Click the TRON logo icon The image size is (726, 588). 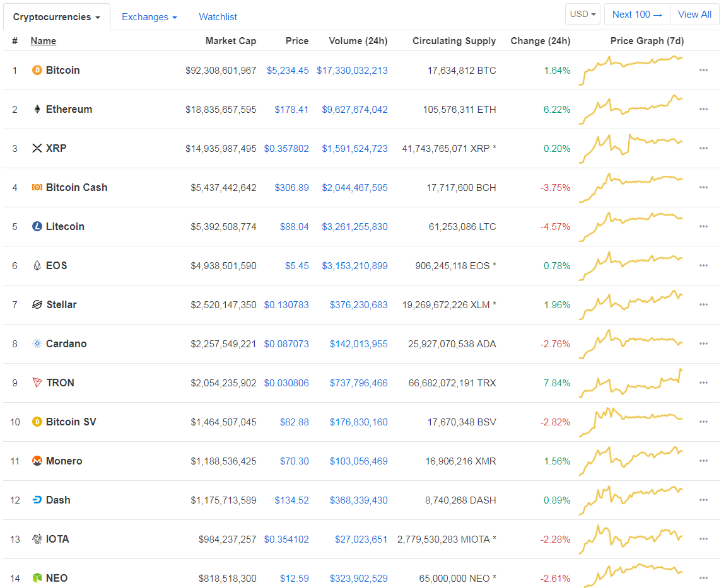(37, 383)
